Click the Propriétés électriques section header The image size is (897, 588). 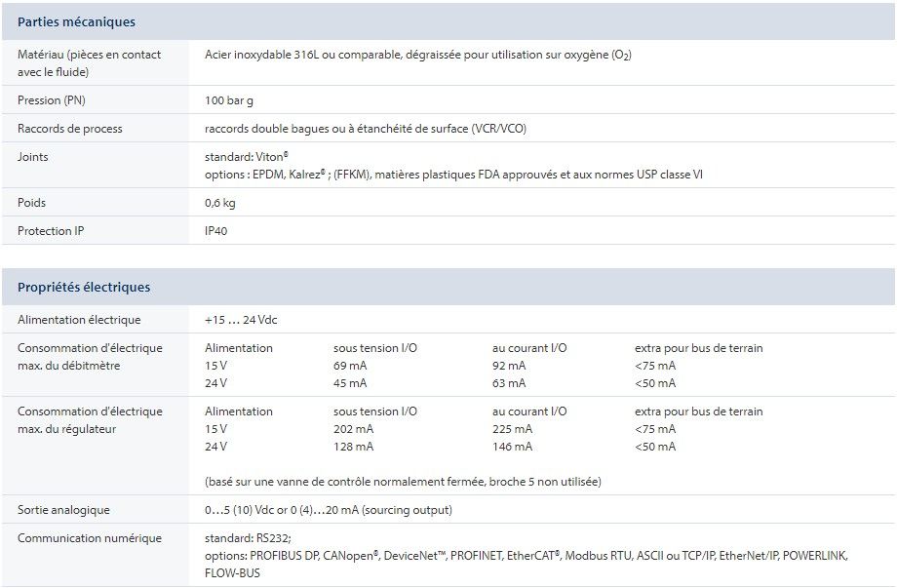[x=84, y=287]
